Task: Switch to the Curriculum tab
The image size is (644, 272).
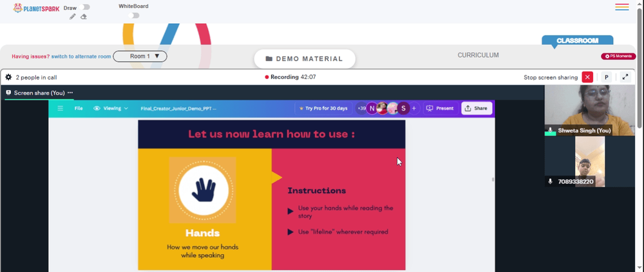Action: pos(478,55)
